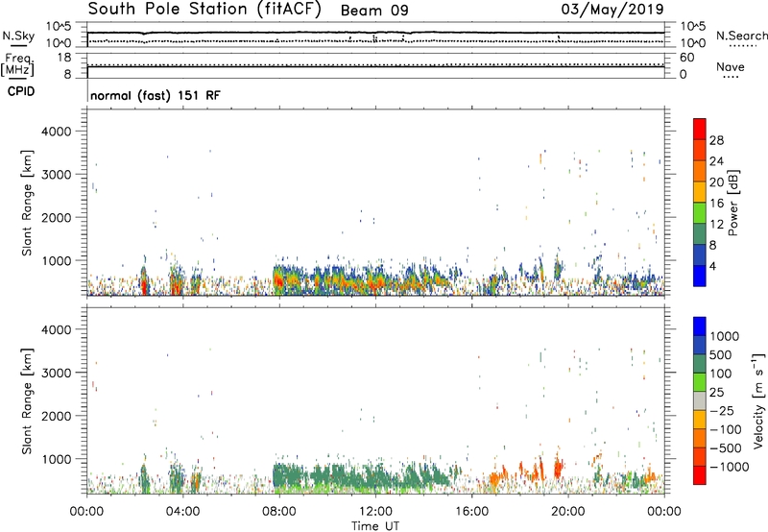768x532 pixels.
Task: Click the yellow 16–20 dB power swatch
Action: coord(700,191)
